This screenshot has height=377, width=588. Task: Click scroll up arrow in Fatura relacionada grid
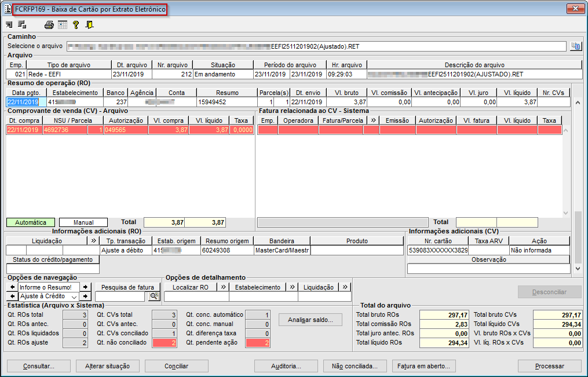point(566,130)
